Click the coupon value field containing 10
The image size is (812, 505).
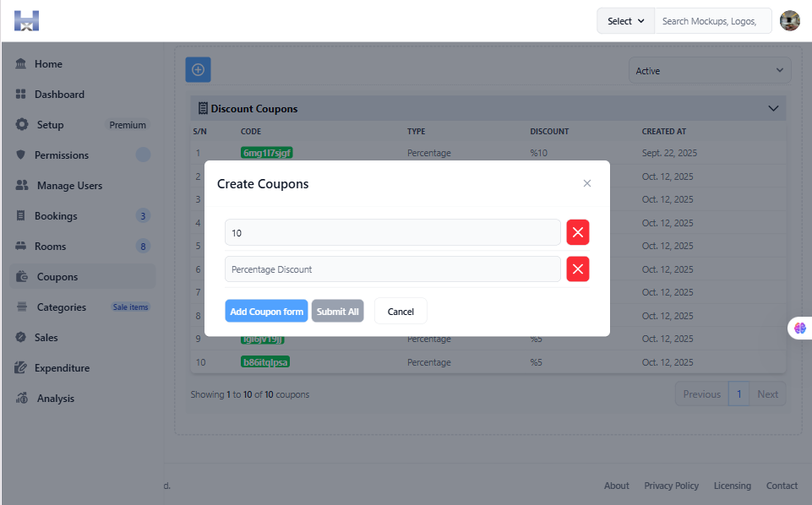pos(392,232)
